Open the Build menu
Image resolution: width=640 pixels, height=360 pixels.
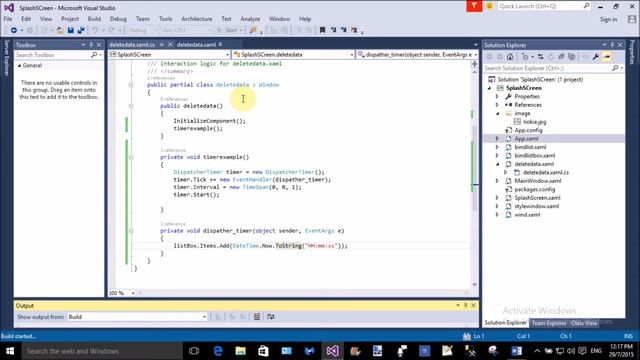pyautogui.click(x=94, y=19)
